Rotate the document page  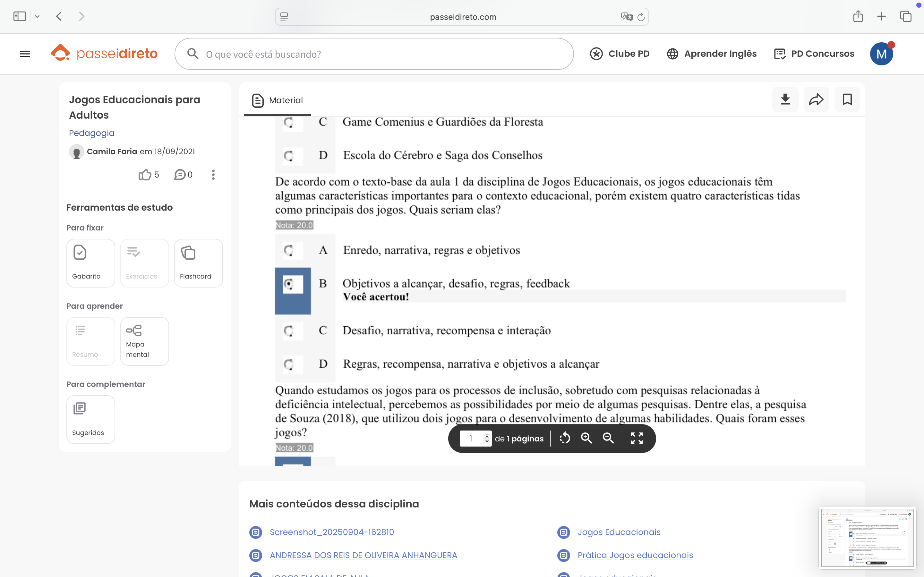click(565, 438)
